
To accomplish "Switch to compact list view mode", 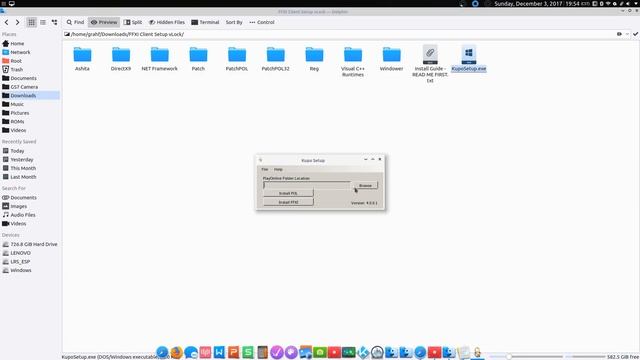I will (43, 22).
